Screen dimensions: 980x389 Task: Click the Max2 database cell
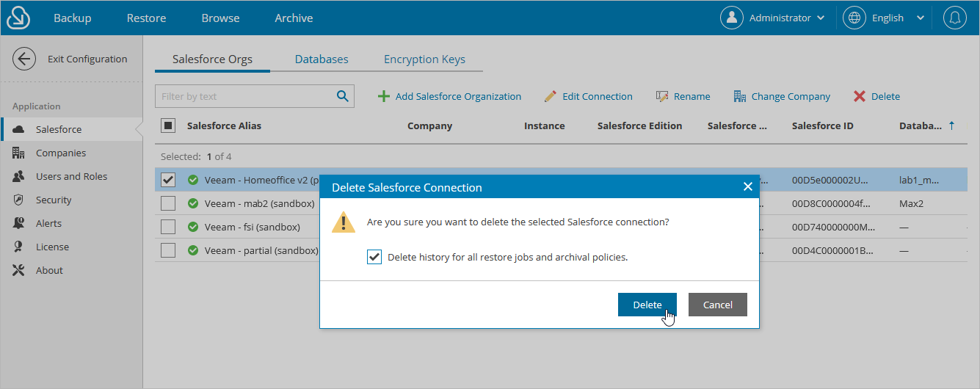[911, 203]
